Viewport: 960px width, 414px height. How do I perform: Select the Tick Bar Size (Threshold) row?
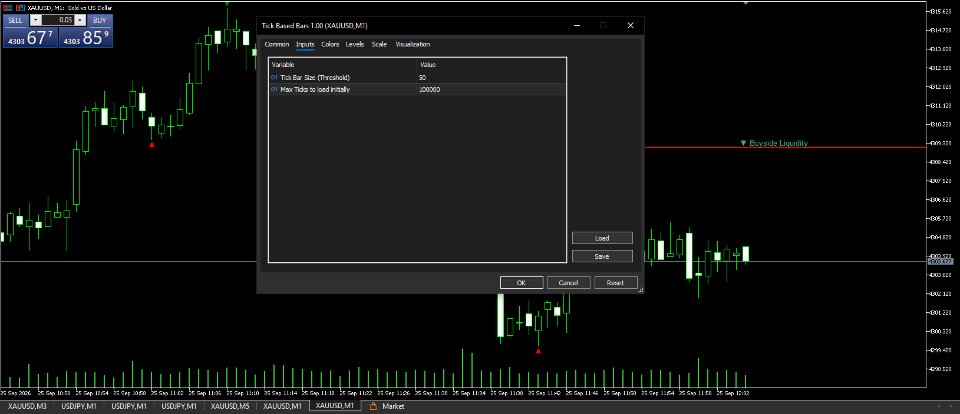(x=418, y=78)
